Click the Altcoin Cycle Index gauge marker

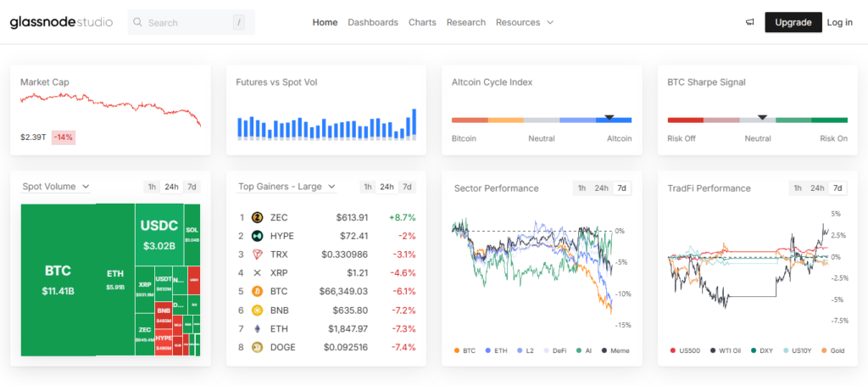[609, 117]
